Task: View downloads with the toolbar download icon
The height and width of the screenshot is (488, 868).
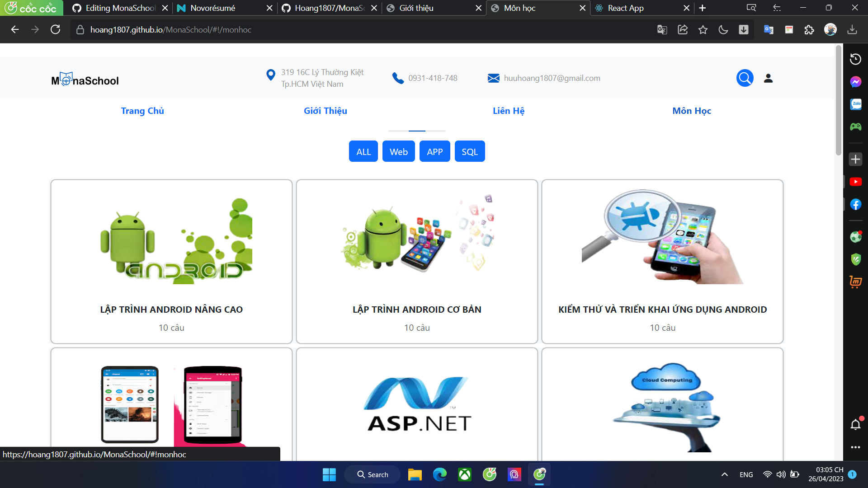Action: tap(853, 29)
